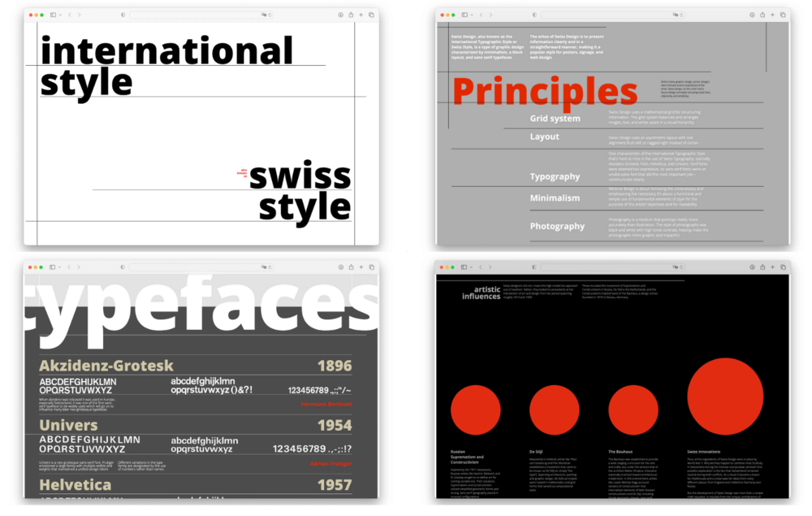Click the 'Photography' heading

tap(557, 227)
